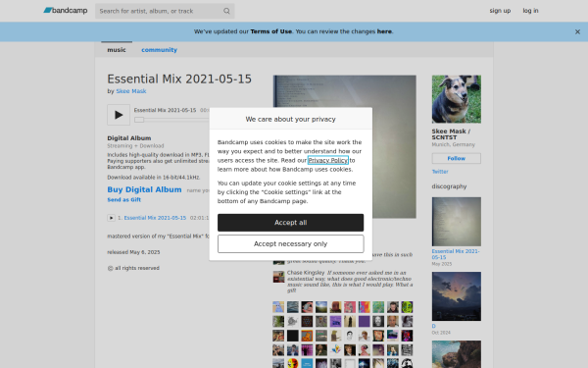
Task: Click 'released May 6, 2025' text
Action: point(133,252)
